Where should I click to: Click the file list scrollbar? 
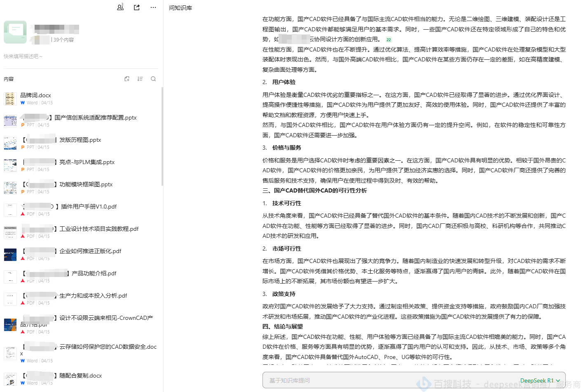click(162, 136)
